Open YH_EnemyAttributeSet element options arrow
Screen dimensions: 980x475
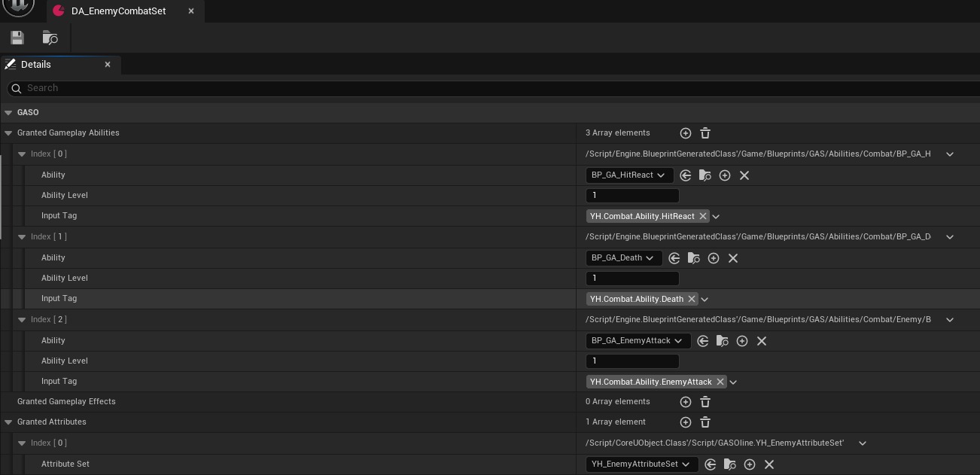[x=863, y=443]
